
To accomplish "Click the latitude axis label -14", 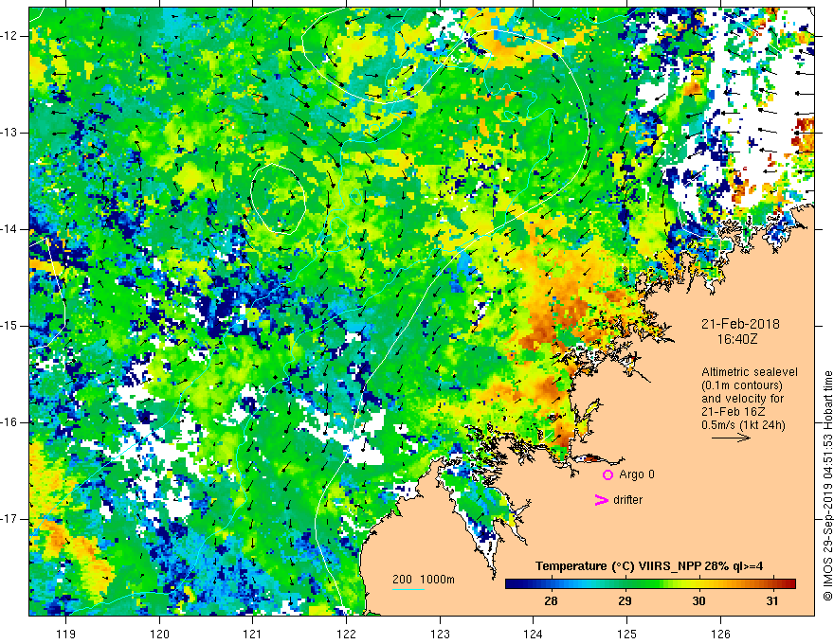I will (9, 229).
